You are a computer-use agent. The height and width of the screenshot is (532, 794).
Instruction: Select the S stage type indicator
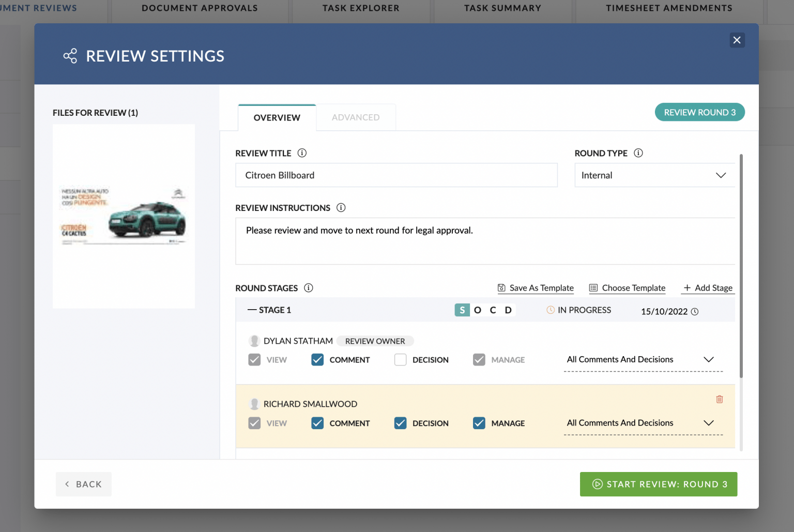pos(462,310)
